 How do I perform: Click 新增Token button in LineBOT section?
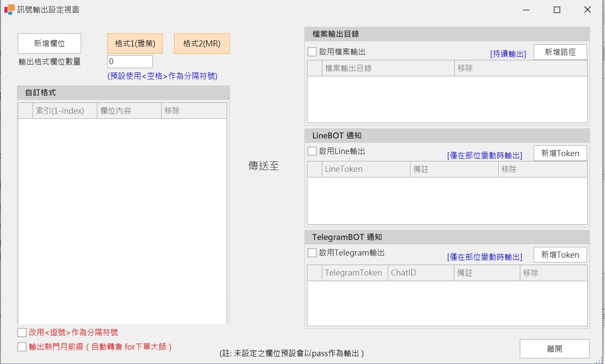560,153
